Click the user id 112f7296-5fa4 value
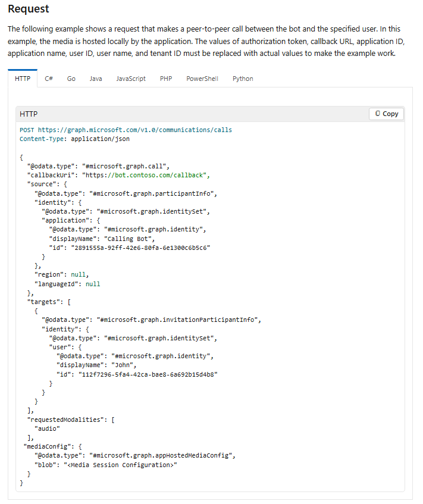Viewport: 423px width, 504px height. click(148, 374)
